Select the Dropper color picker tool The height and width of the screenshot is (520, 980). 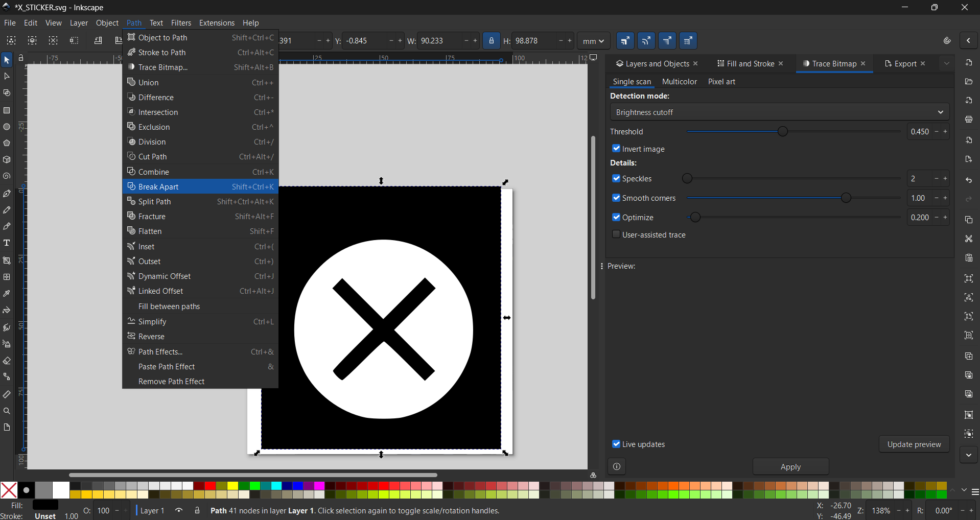click(7, 294)
